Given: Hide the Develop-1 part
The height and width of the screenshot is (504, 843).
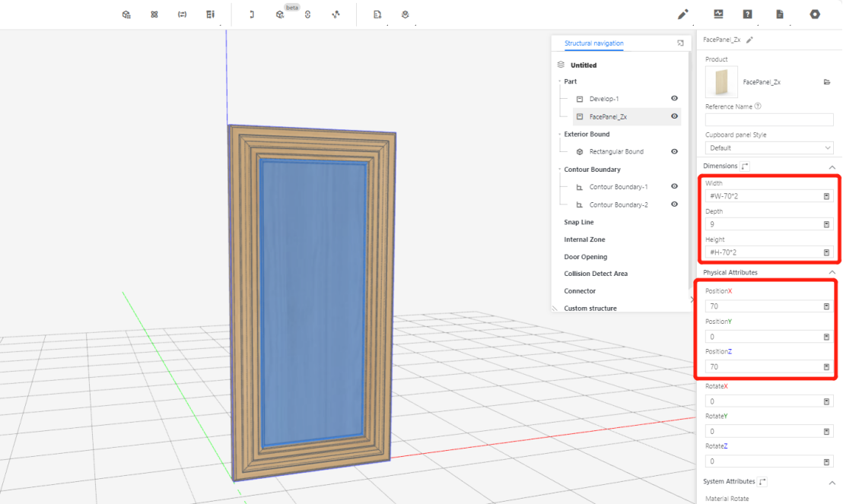Looking at the screenshot, I should (674, 99).
